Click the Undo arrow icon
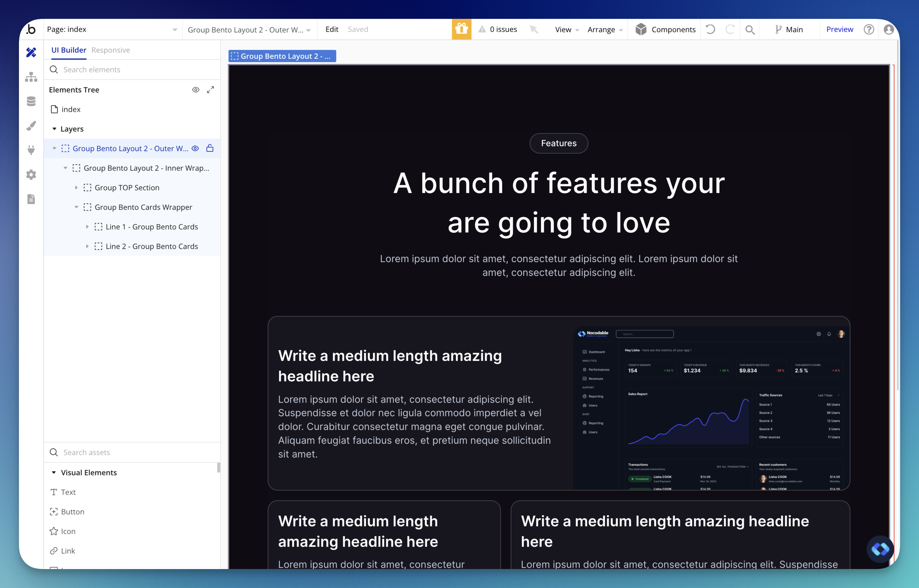This screenshot has width=919, height=588. [710, 29]
